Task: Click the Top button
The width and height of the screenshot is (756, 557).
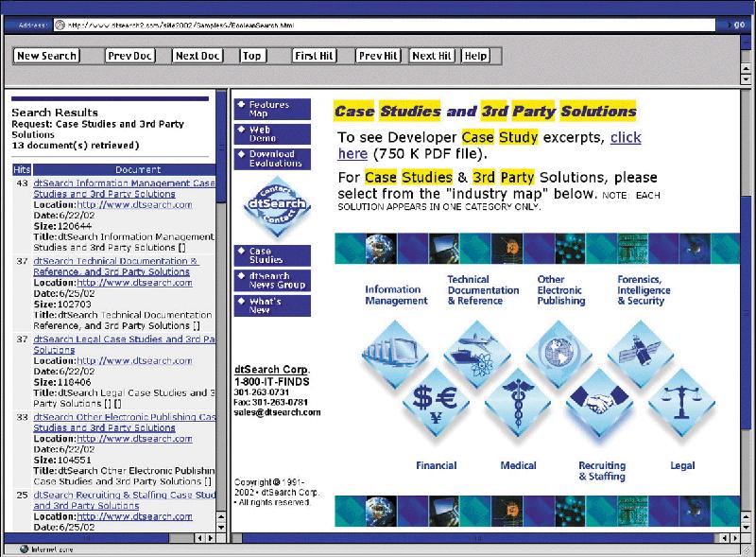Action: click(252, 56)
